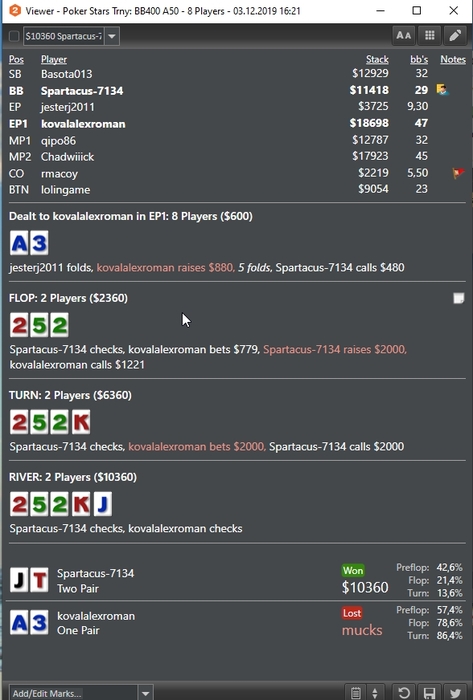
Task: Tick the checkbox beside the hand selector
Action: 14,36
